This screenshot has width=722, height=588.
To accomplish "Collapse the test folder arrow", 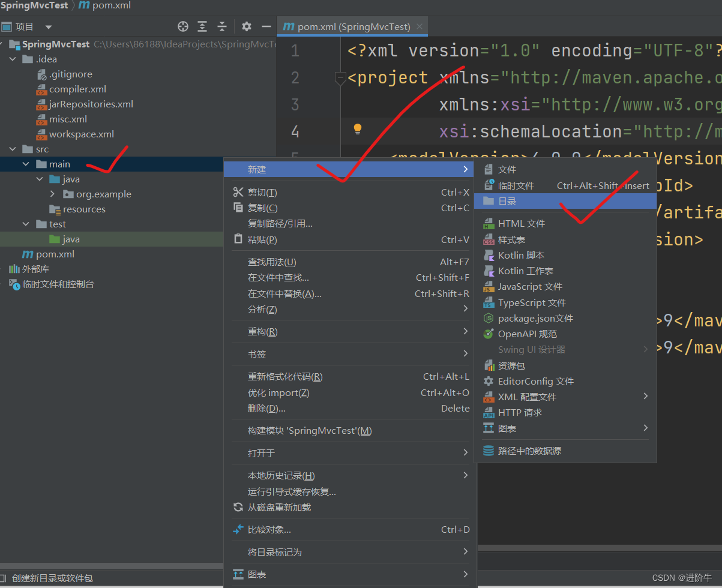I will [26, 224].
